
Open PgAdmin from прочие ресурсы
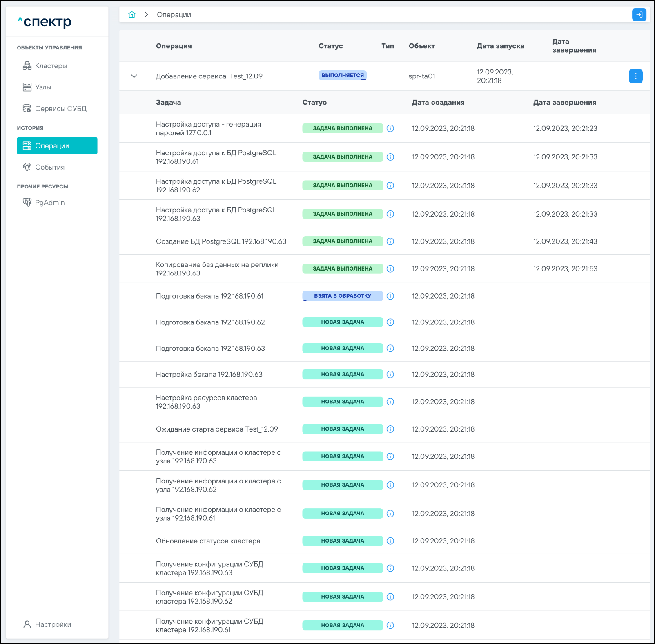[49, 203]
